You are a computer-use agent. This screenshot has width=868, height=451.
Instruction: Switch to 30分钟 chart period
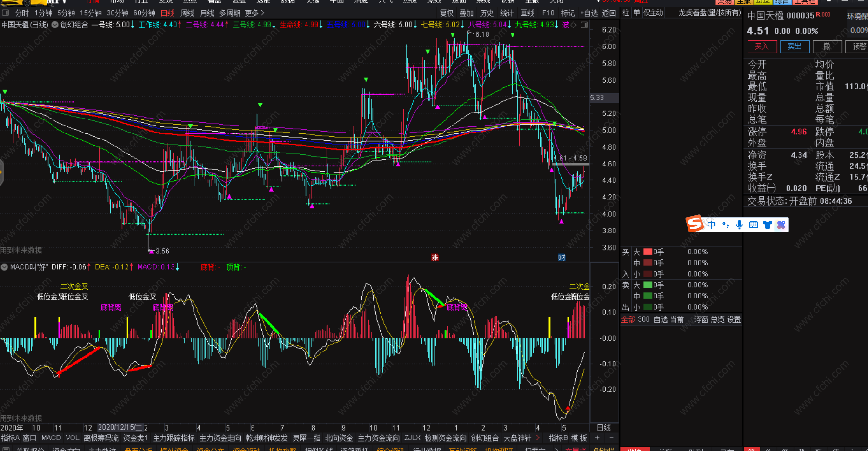pyautogui.click(x=118, y=13)
